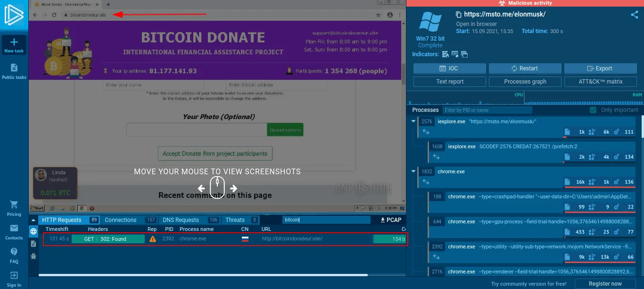Copy the msto.me task URL
This screenshot has height=289, width=644.
pos(459,15)
